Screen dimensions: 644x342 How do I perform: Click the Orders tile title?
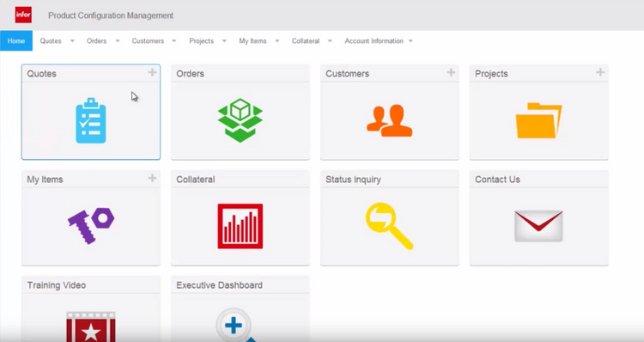point(190,74)
